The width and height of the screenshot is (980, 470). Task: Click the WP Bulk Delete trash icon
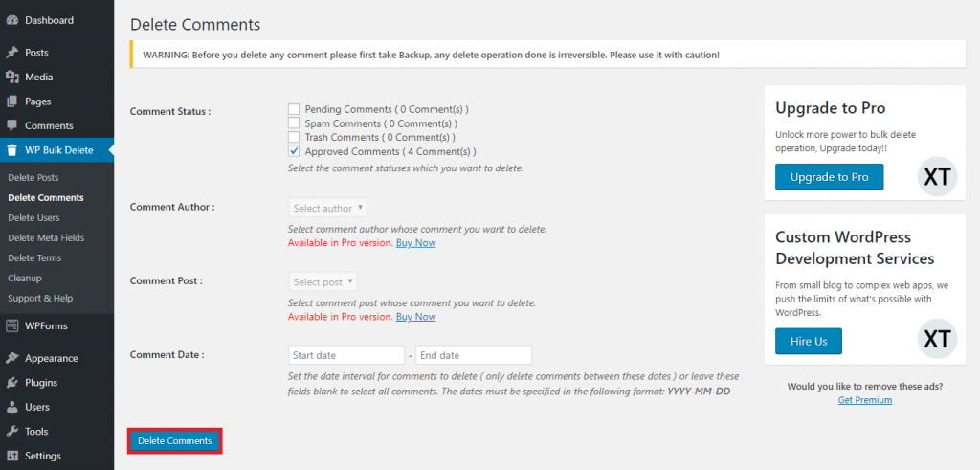pyautogui.click(x=11, y=150)
